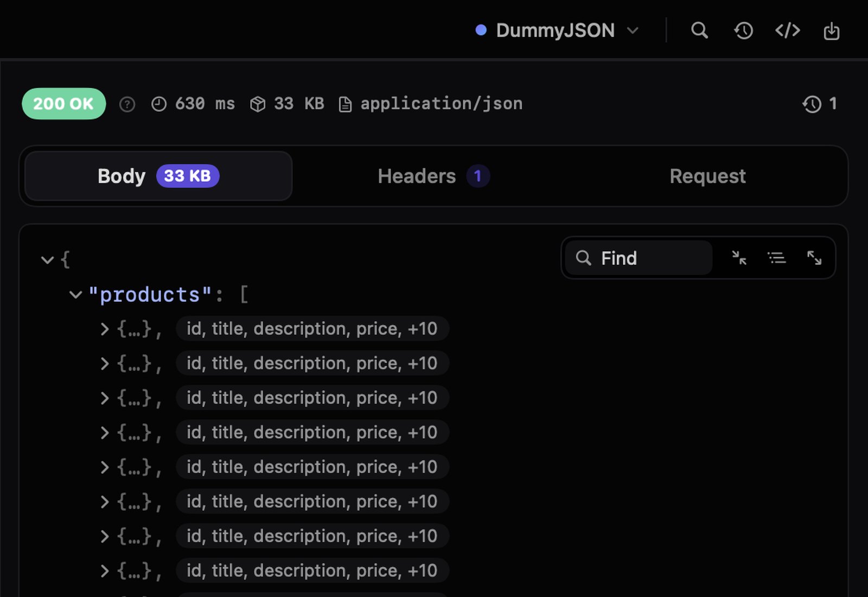Collapse all JSON nodes icon
Viewport: 868px width, 597px height.
click(x=739, y=258)
